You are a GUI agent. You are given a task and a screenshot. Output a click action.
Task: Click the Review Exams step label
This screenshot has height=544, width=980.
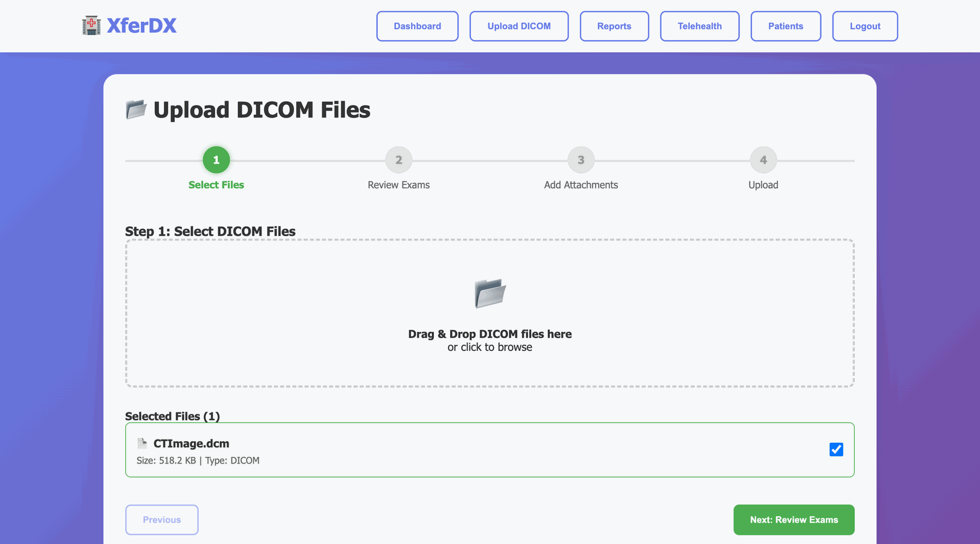coord(399,185)
